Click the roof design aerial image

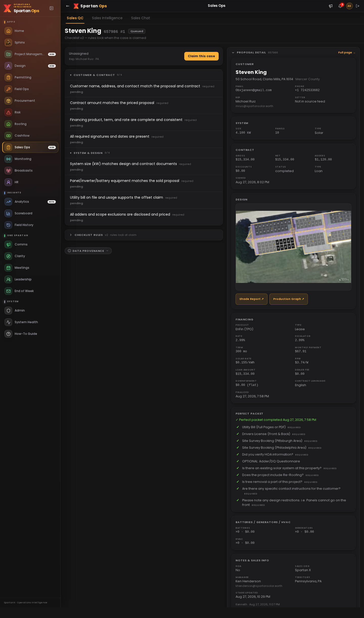(x=293, y=247)
